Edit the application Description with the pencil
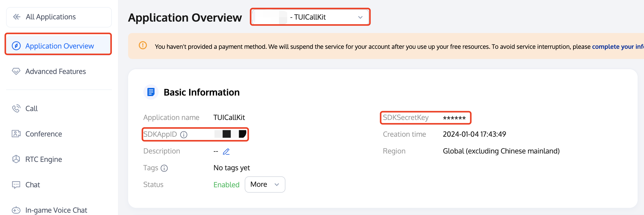 (x=226, y=151)
